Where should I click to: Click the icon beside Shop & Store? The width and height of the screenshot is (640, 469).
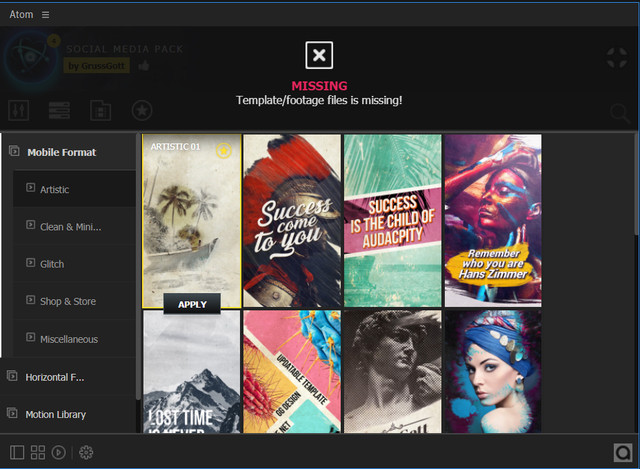(31, 300)
